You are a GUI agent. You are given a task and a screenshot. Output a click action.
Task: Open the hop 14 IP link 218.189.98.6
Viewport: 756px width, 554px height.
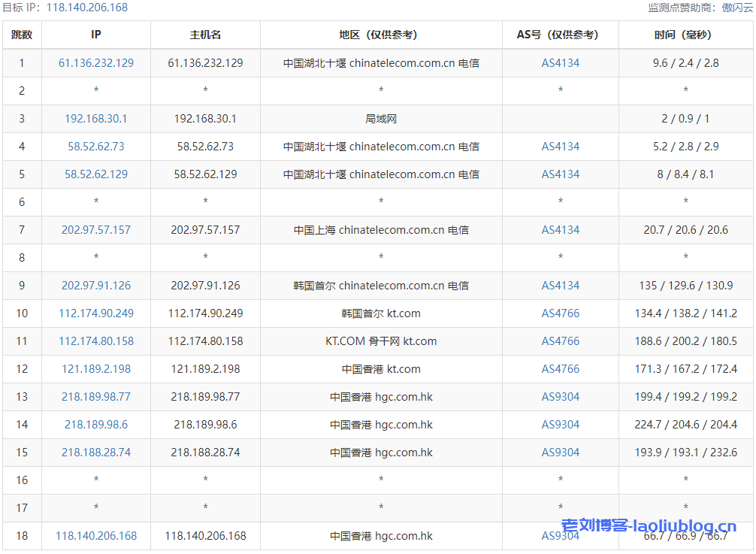[95, 424]
